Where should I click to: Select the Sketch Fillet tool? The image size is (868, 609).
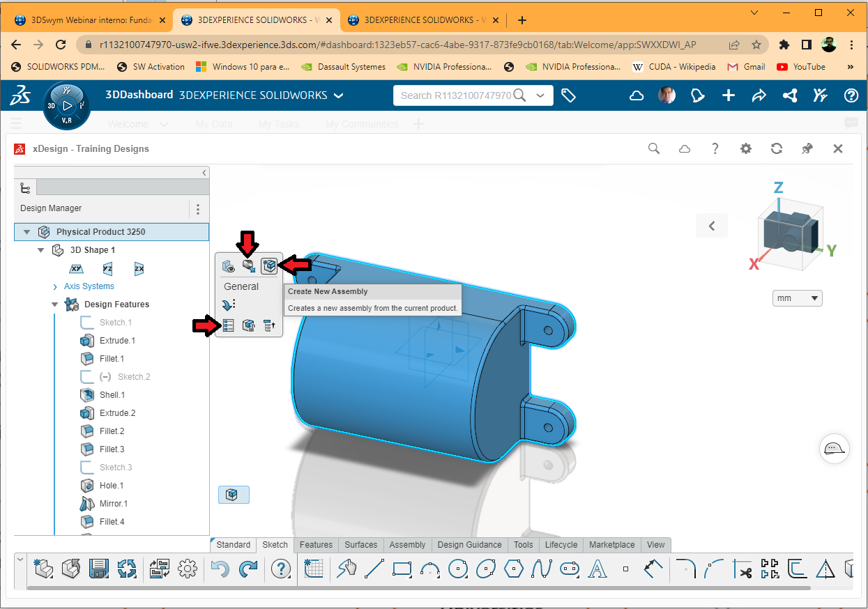pyautogui.click(x=687, y=569)
